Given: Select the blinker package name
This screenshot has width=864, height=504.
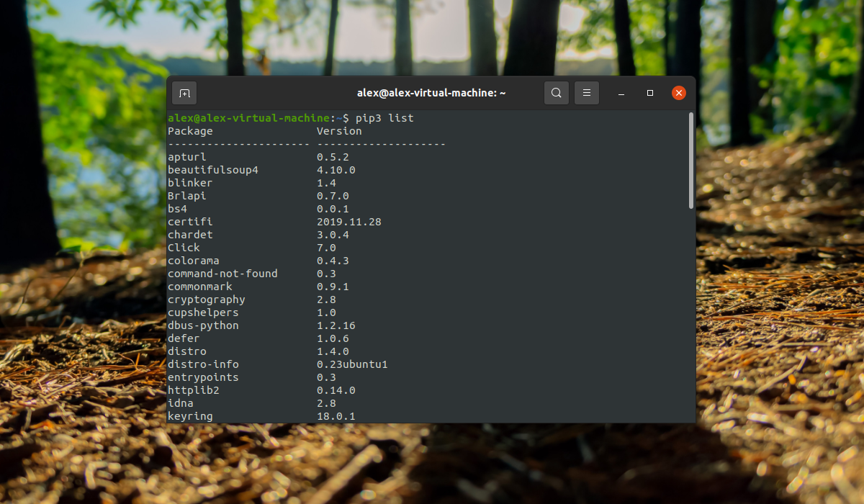Looking at the screenshot, I should pyautogui.click(x=190, y=183).
